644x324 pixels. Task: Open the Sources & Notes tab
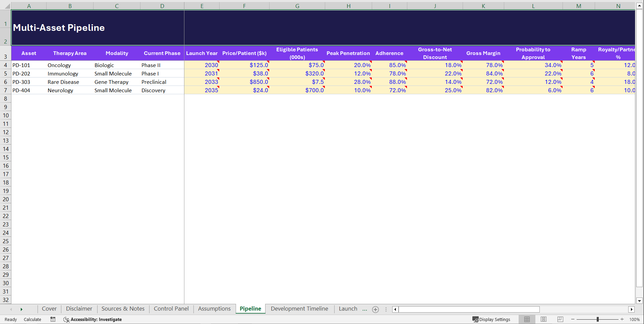(123, 309)
